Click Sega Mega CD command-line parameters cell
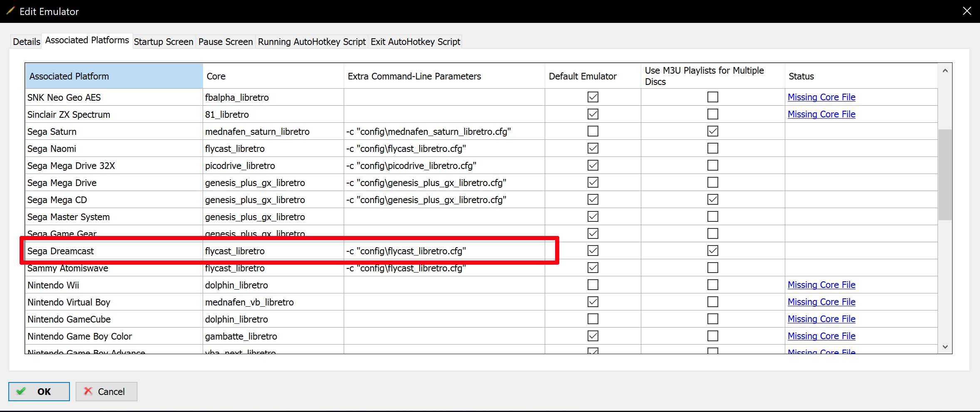This screenshot has height=412, width=980. 444,200
